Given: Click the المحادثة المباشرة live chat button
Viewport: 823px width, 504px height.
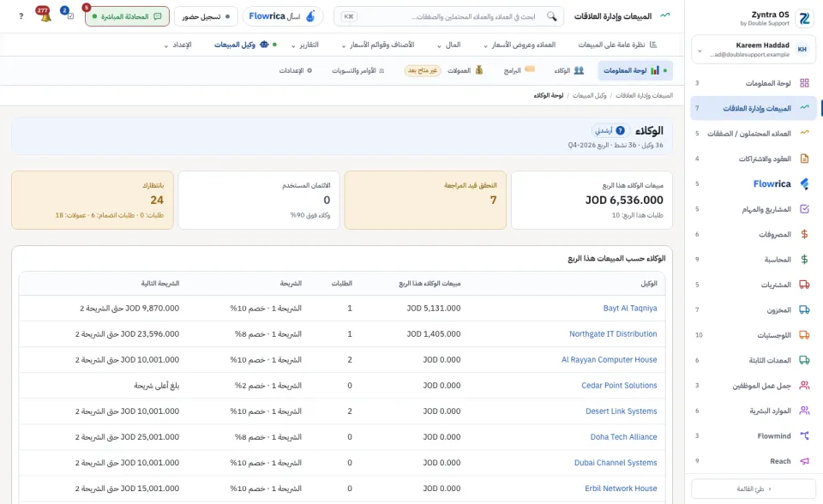Looking at the screenshot, I should point(127,16).
